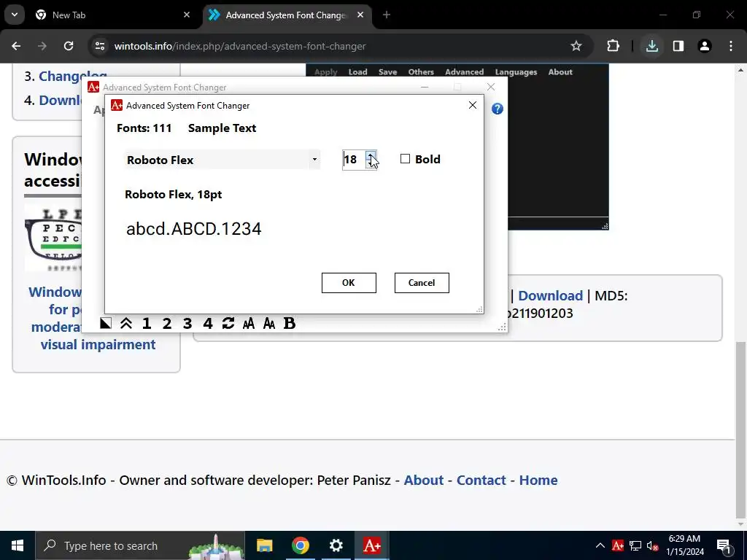This screenshot has width=747, height=560.
Task: Open Settings gear from the taskbar
Action: click(336, 545)
